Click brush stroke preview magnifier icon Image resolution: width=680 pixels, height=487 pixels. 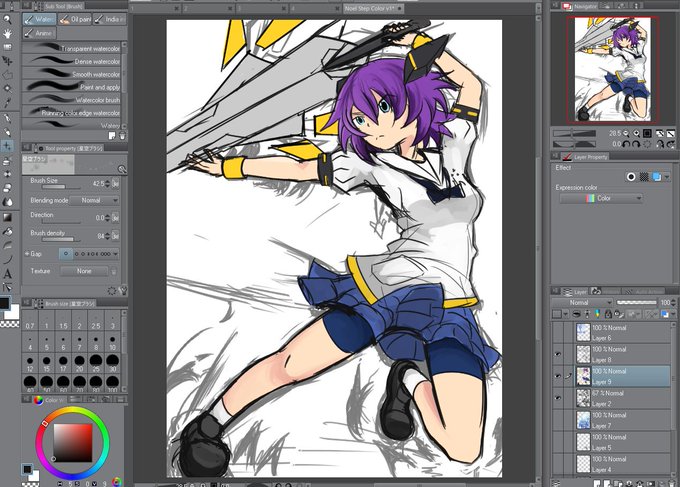[122, 170]
